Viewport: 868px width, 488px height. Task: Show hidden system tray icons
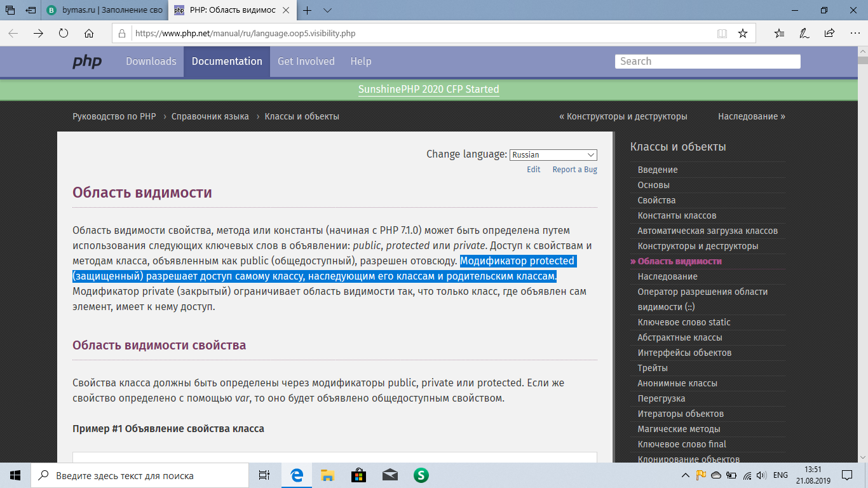(686, 475)
